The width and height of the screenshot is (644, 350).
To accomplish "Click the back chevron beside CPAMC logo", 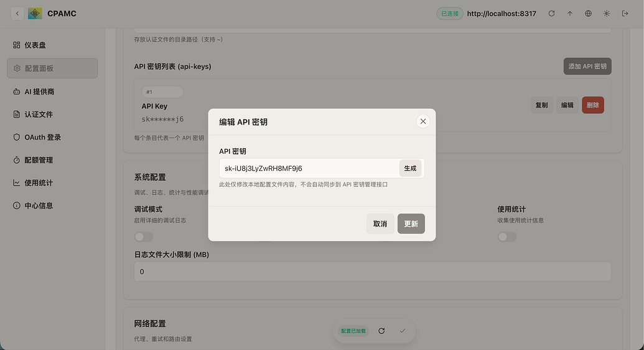I will 17,14.
